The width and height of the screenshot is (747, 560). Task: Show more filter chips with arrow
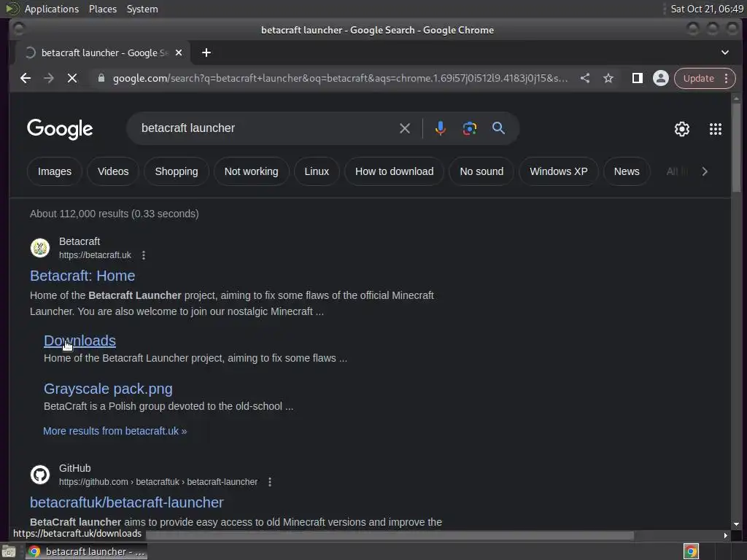point(705,171)
